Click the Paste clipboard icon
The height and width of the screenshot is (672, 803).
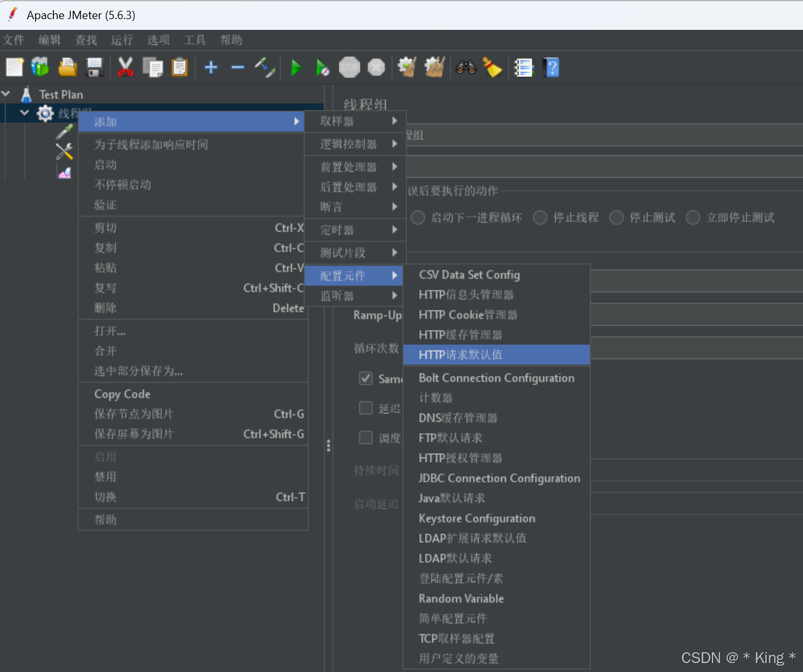180,67
